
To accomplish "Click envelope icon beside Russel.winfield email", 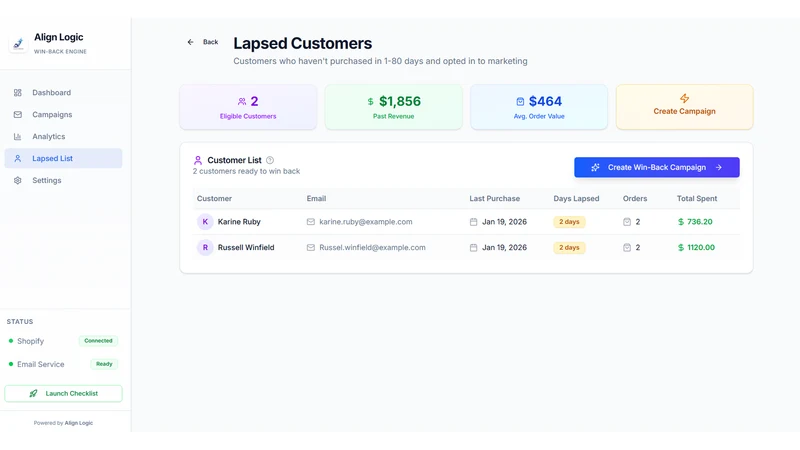I will (311, 247).
